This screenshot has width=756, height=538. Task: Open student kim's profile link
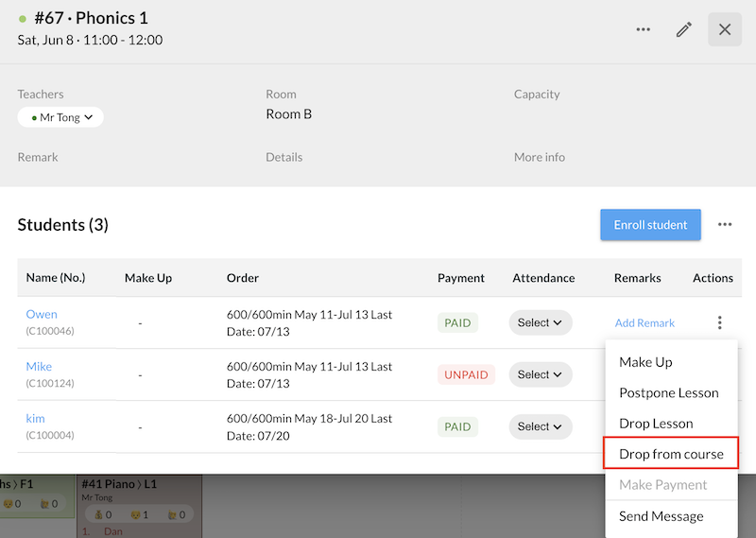click(35, 418)
